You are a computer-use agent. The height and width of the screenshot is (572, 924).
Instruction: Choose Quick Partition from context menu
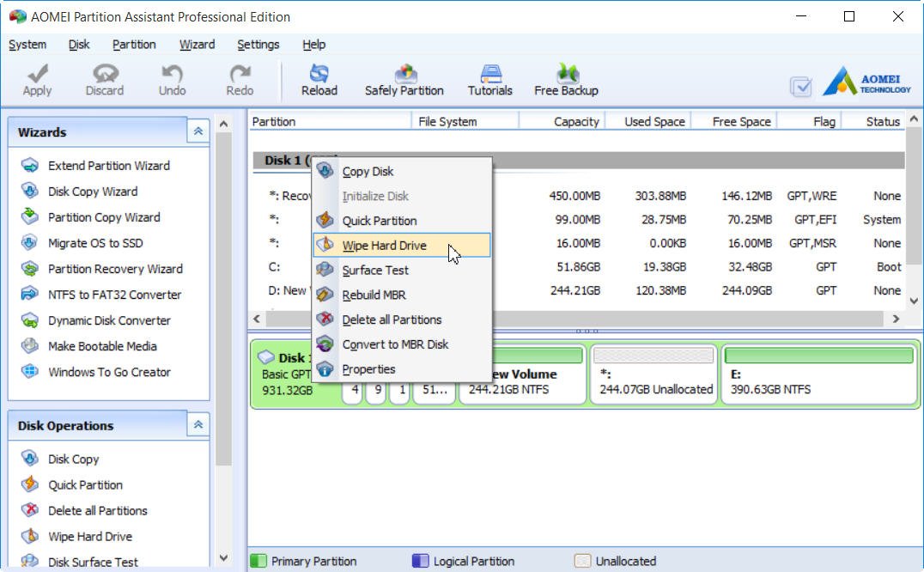[x=402, y=221]
